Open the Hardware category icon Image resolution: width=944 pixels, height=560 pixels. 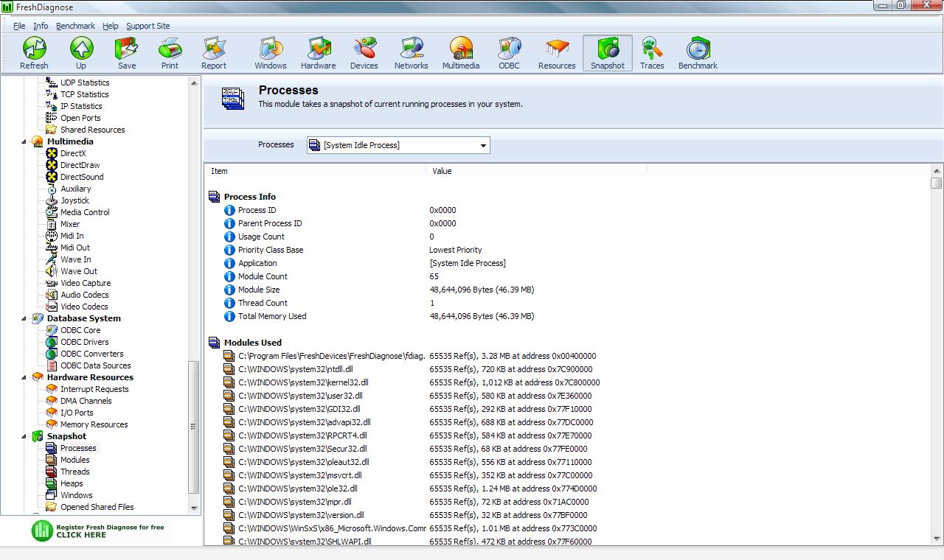click(x=319, y=53)
